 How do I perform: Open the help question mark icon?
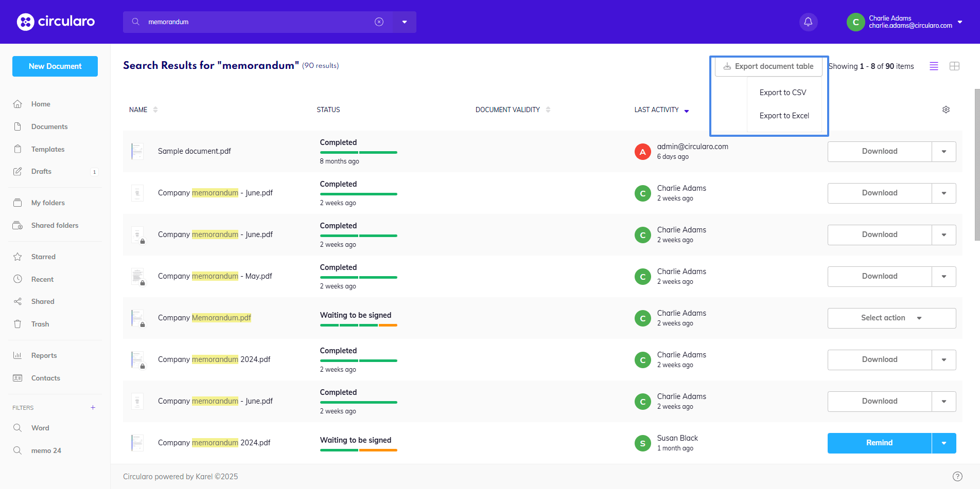click(957, 476)
